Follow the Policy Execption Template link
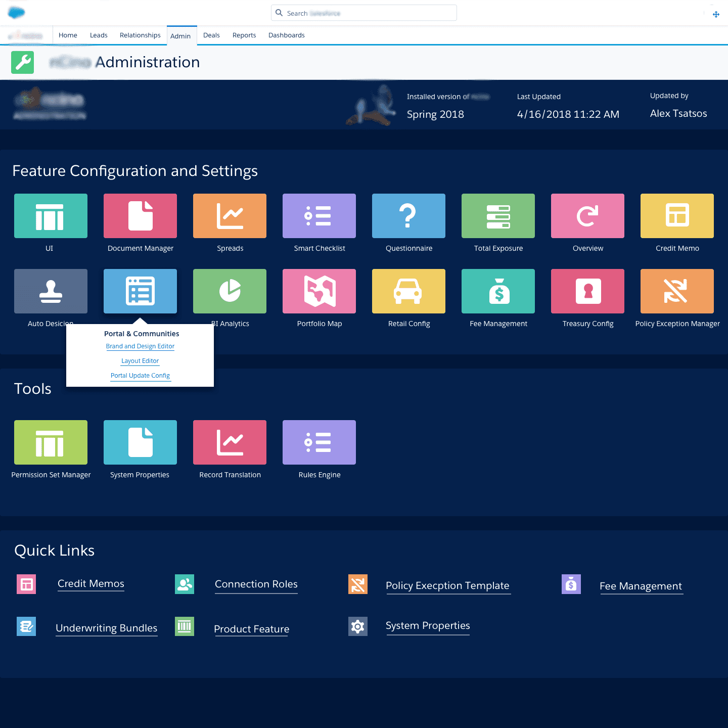 pos(448,585)
